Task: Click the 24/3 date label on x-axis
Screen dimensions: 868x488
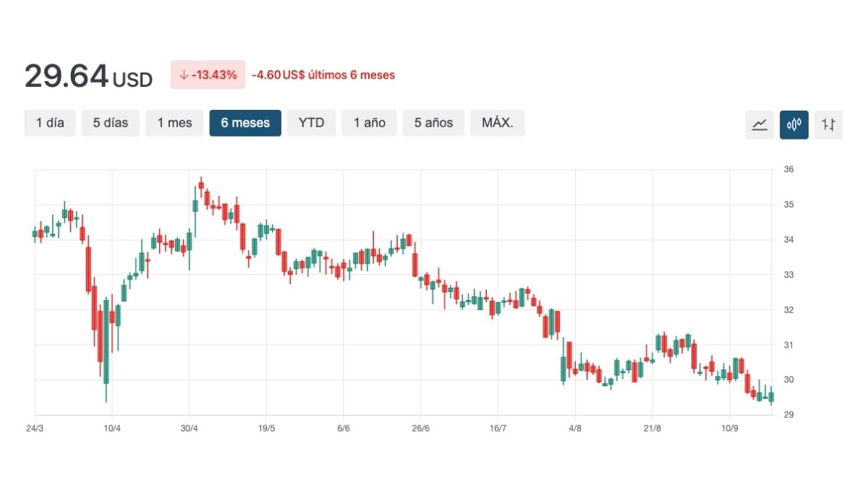Action: click(x=34, y=428)
